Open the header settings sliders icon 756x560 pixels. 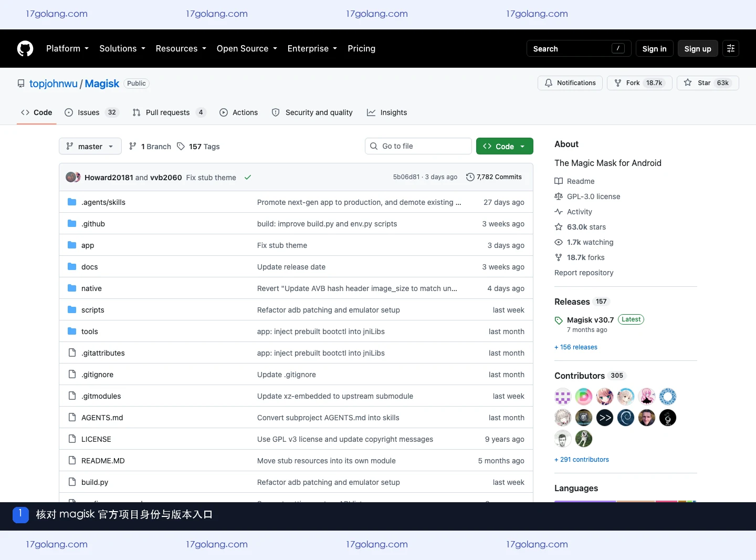point(731,48)
